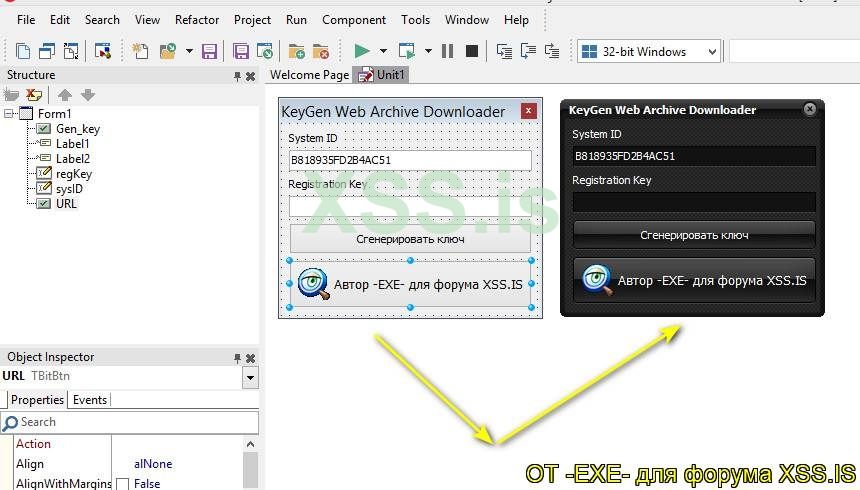This screenshot has width=860, height=490.
Task: Click the Run Until Return debug icon
Action: tap(552, 52)
